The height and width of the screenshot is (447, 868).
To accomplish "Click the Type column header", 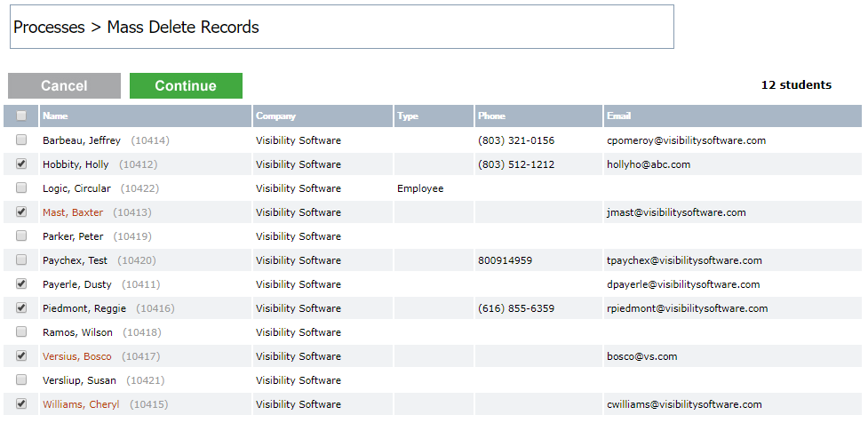I will [408, 116].
